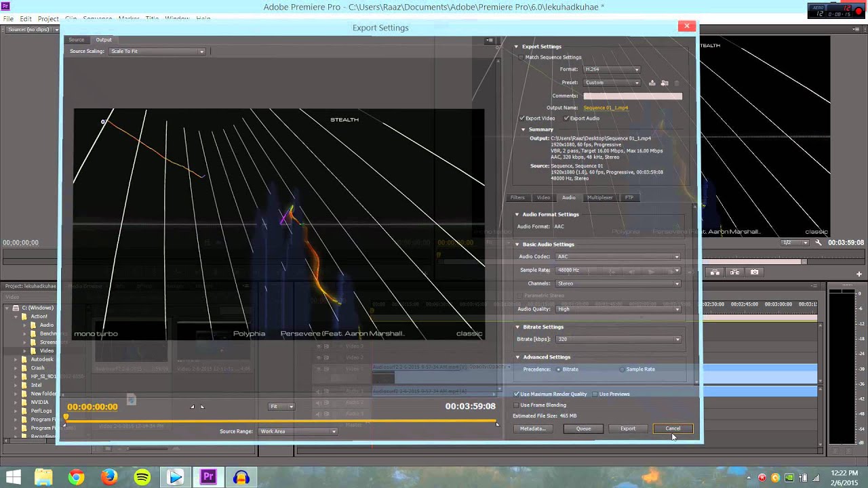868x488 pixels.
Task: Click the Extract button in Program monitor
Action: [734, 272]
